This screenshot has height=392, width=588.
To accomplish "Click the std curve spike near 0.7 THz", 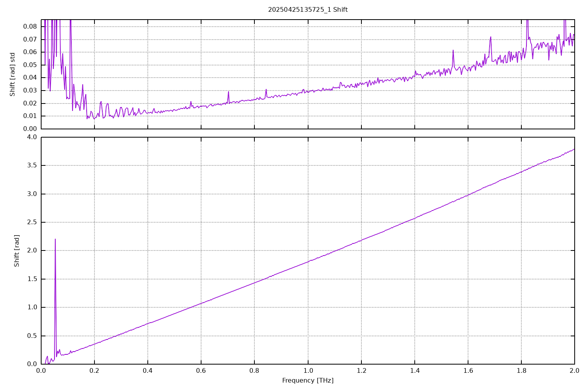I will [229, 92].
